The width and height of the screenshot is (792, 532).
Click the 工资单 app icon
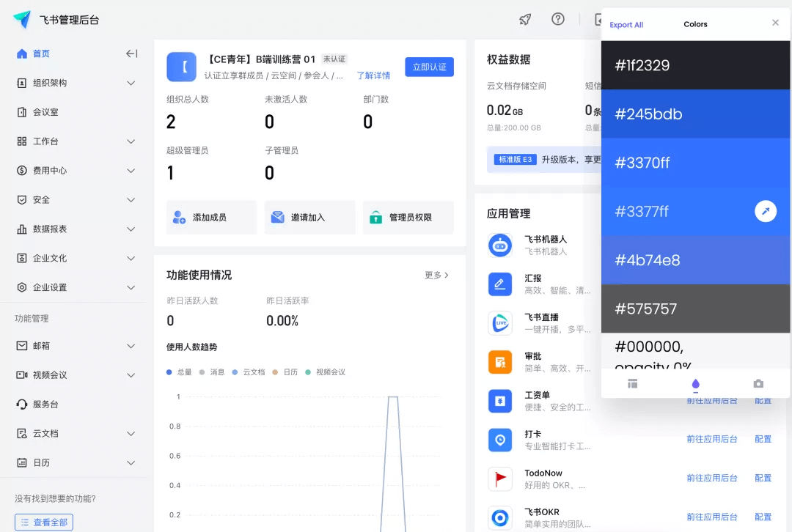[x=500, y=401]
